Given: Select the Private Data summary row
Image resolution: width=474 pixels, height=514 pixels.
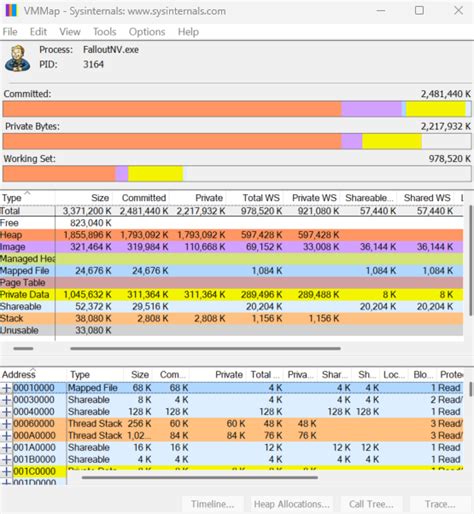Looking at the screenshot, I should tap(231, 295).
